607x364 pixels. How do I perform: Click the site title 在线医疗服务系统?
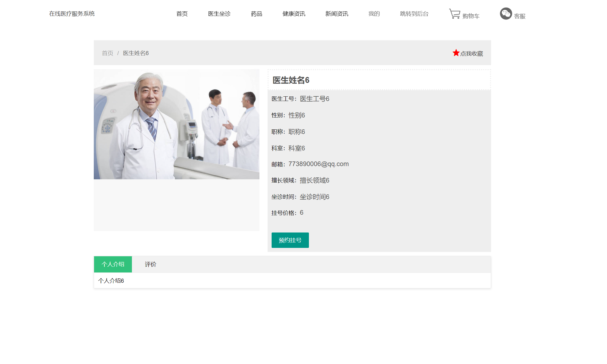(x=72, y=13)
